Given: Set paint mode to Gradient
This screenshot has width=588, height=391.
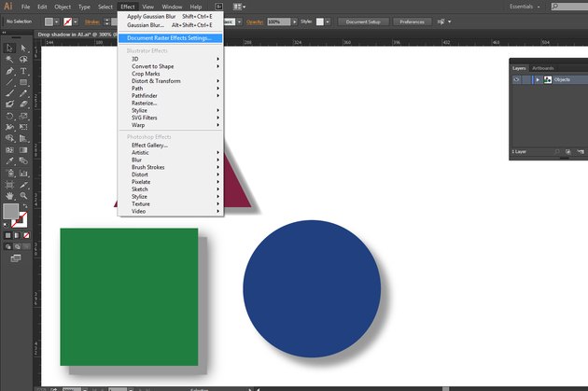Looking at the screenshot, I should [17, 235].
